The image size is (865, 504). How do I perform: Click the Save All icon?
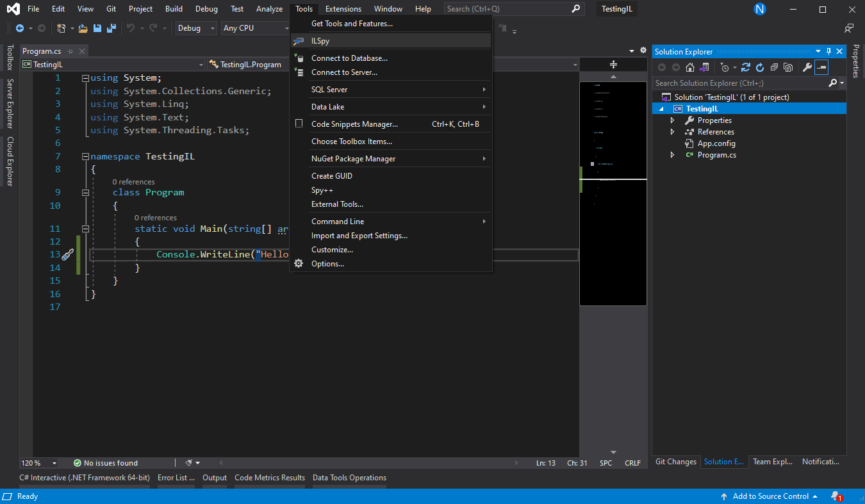click(x=111, y=28)
